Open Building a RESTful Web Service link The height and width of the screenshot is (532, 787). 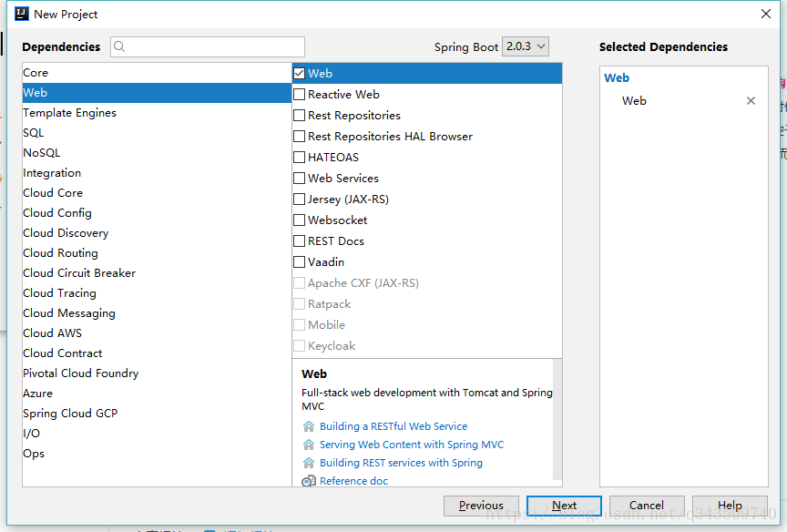393,426
